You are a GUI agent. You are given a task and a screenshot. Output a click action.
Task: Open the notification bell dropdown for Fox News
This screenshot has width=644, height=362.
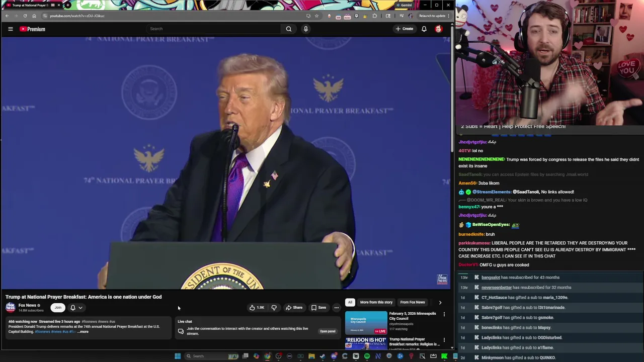[76, 308]
